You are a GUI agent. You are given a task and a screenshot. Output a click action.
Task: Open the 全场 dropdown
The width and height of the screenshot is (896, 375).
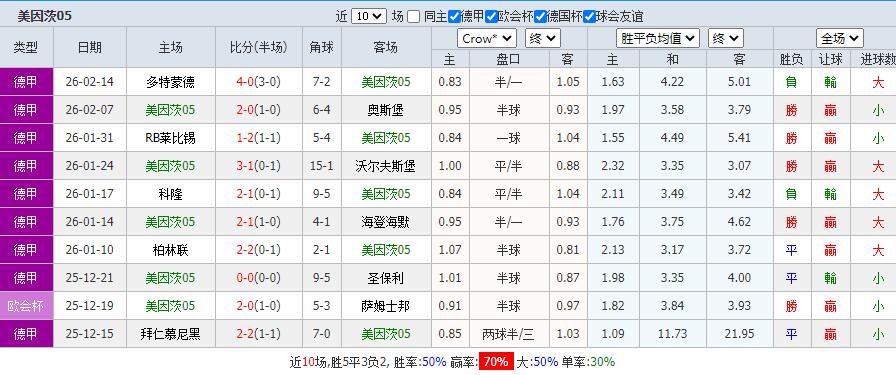coord(839,39)
